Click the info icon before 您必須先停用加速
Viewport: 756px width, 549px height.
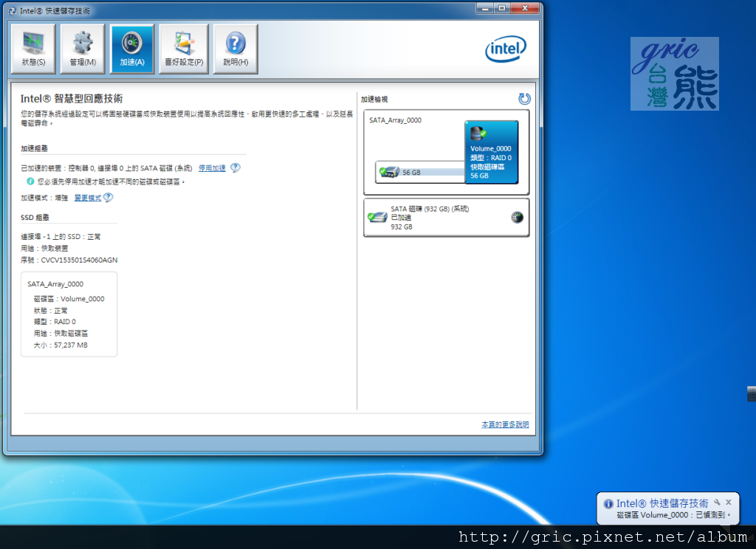pyautogui.click(x=30, y=182)
